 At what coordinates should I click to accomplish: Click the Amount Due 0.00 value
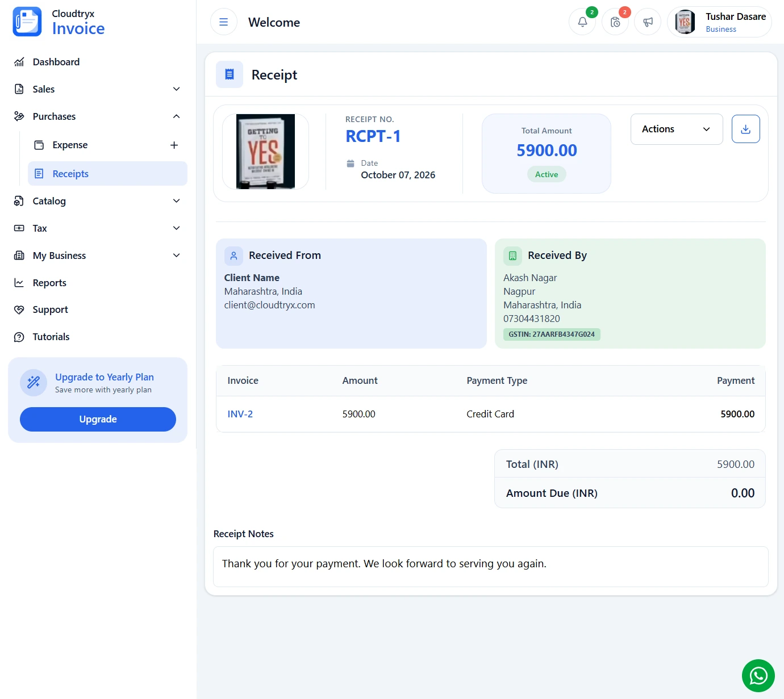[743, 493]
